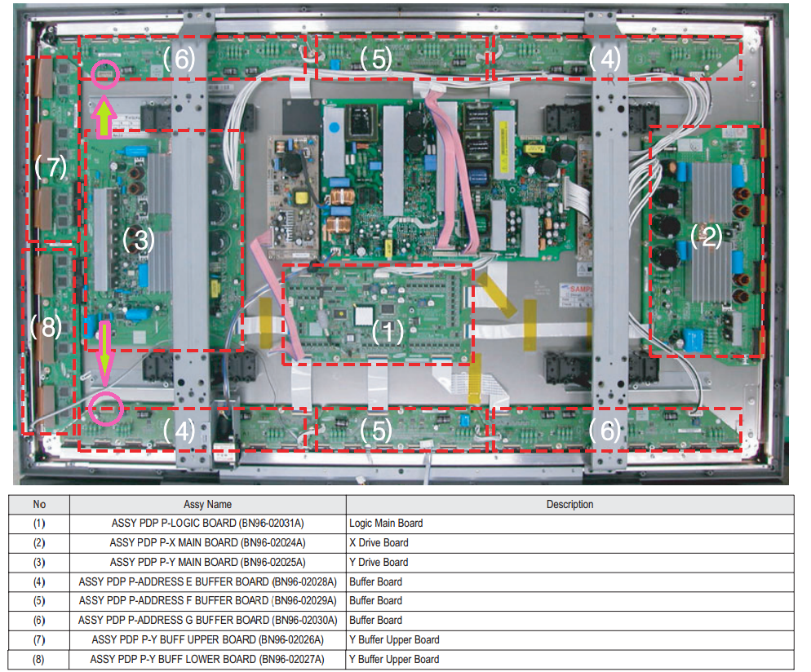The width and height of the screenshot is (811, 672).
Task: Select "ASSY PDP P-X MAIN BOARD (BN96-02024A)" cell
Action: click(x=207, y=543)
